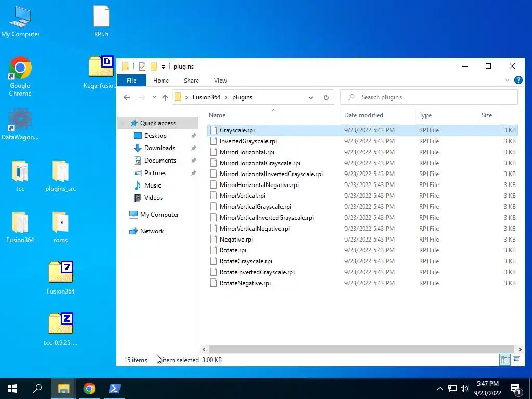Click the Properties quick access toolbar icon
The height and width of the screenshot is (399, 532).
click(142, 66)
